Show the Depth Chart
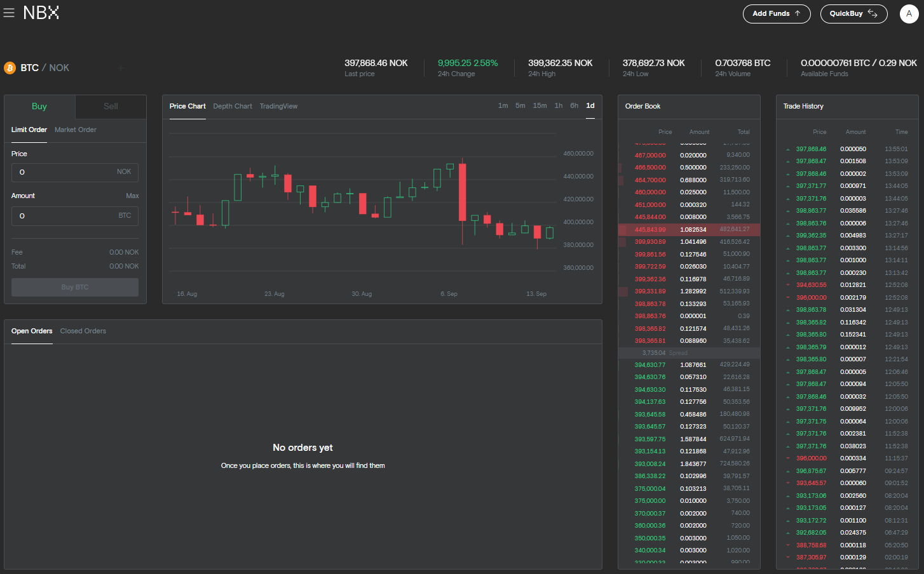924x574 pixels. (233, 107)
